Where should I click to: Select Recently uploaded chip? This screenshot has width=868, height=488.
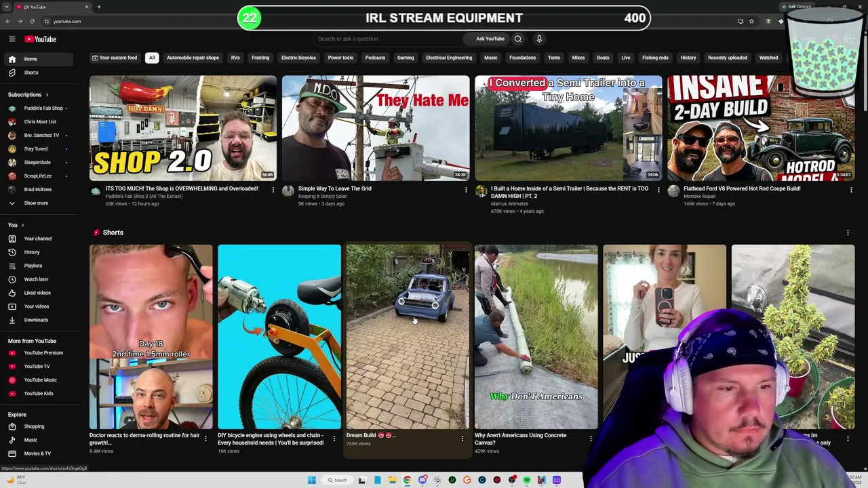tap(727, 58)
